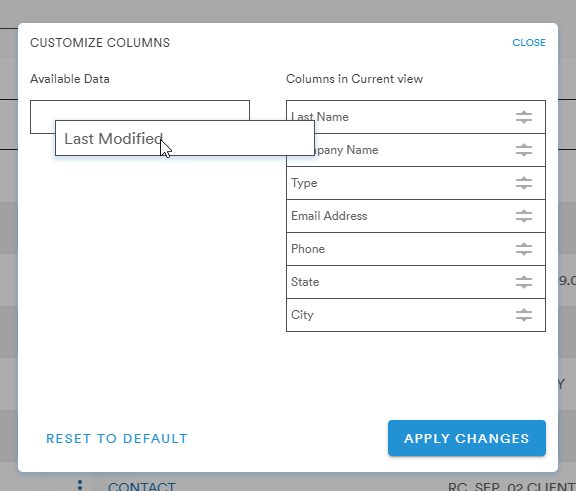Click the drag handle on the Phone row
The image size is (576, 491).
pyautogui.click(x=523, y=249)
